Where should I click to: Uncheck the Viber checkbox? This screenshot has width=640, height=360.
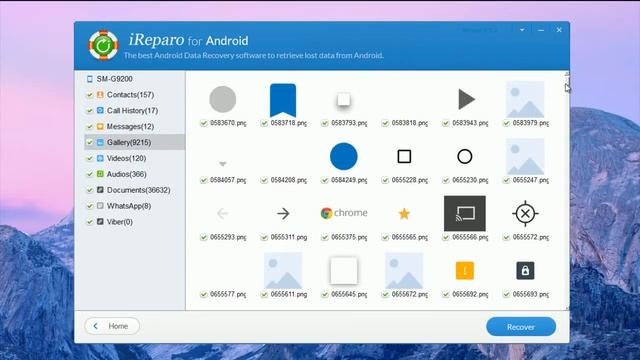(89, 222)
